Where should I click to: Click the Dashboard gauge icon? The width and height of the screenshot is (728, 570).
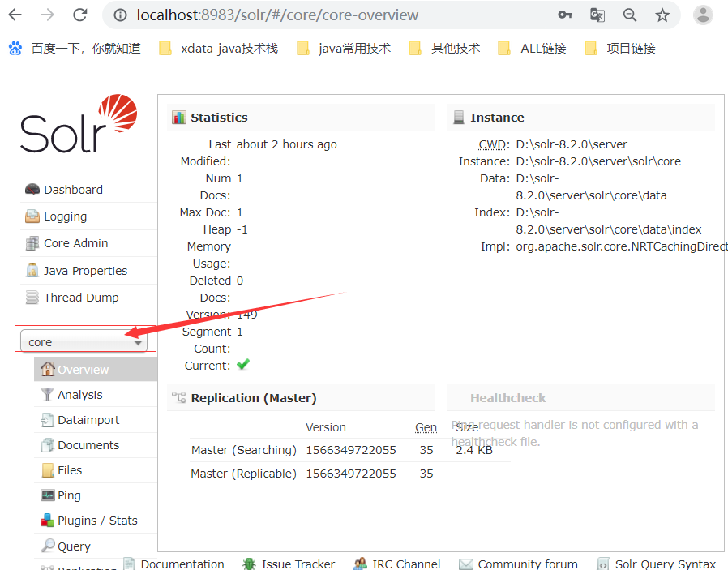click(32, 190)
